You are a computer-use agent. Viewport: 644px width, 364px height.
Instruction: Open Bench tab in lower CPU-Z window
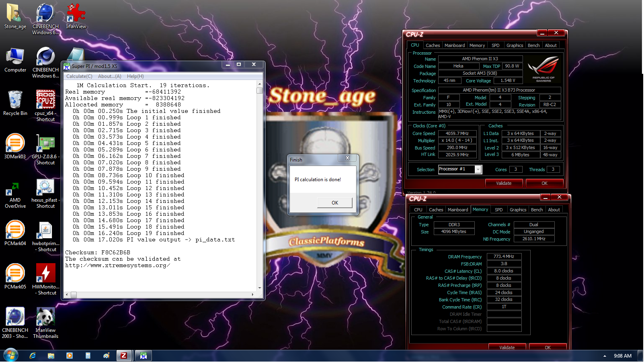(x=537, y=210)
